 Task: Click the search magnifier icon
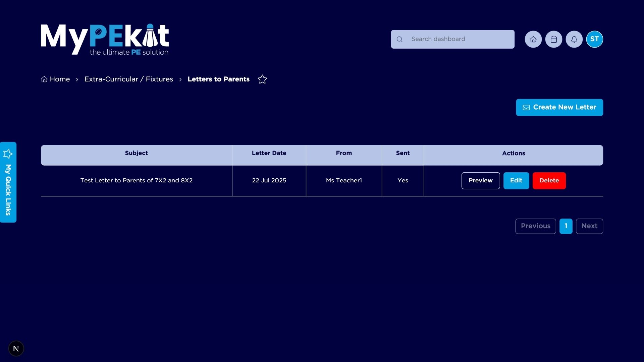click(x=399, y=39)
